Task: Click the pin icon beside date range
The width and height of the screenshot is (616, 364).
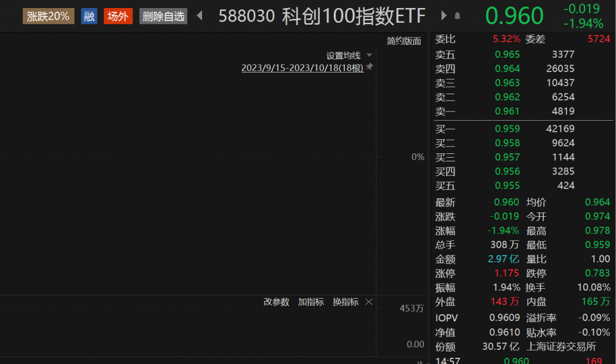Action: [x=369, y=67]
